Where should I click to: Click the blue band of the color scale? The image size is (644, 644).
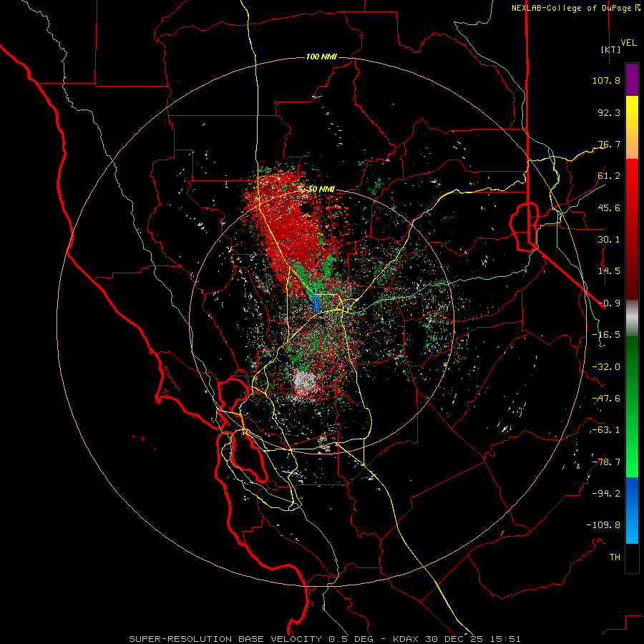pyautogui.click(x=632, y=510)
